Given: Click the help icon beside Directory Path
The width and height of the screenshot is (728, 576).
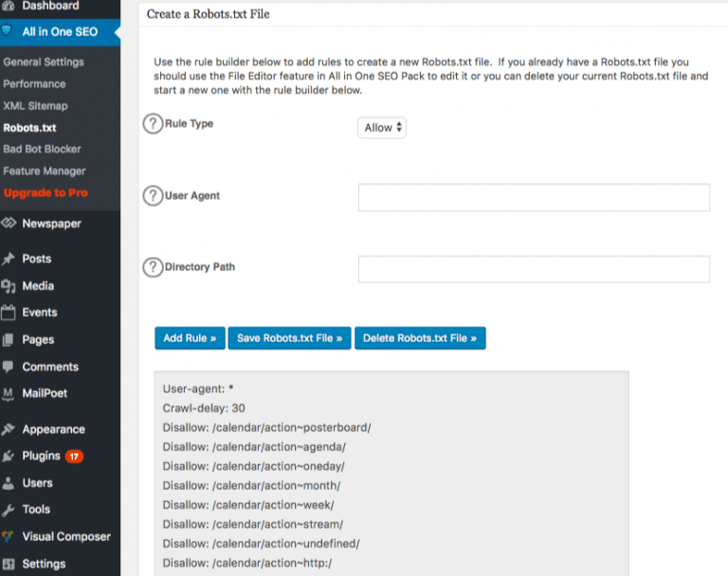Looking at the screenshot, I should click(x=152, y=268).
